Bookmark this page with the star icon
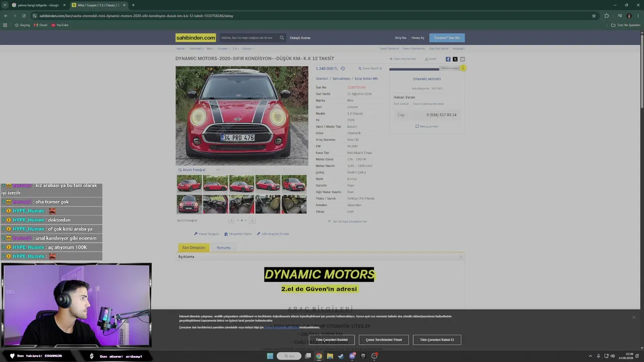 click(594, 16)
